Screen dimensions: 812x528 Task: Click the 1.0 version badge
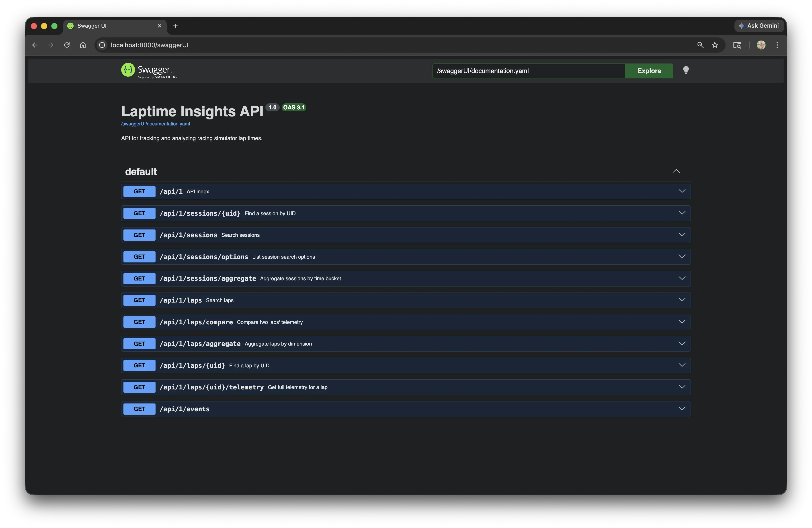click(x=272, y=107)
